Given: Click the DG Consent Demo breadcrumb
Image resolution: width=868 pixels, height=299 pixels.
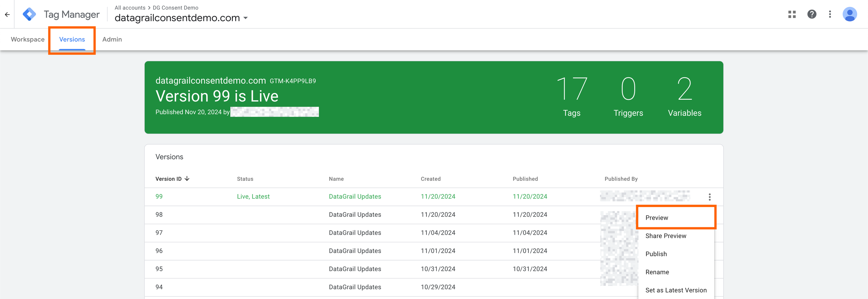Looking at the screenshot, I should (x=175, y=7).
